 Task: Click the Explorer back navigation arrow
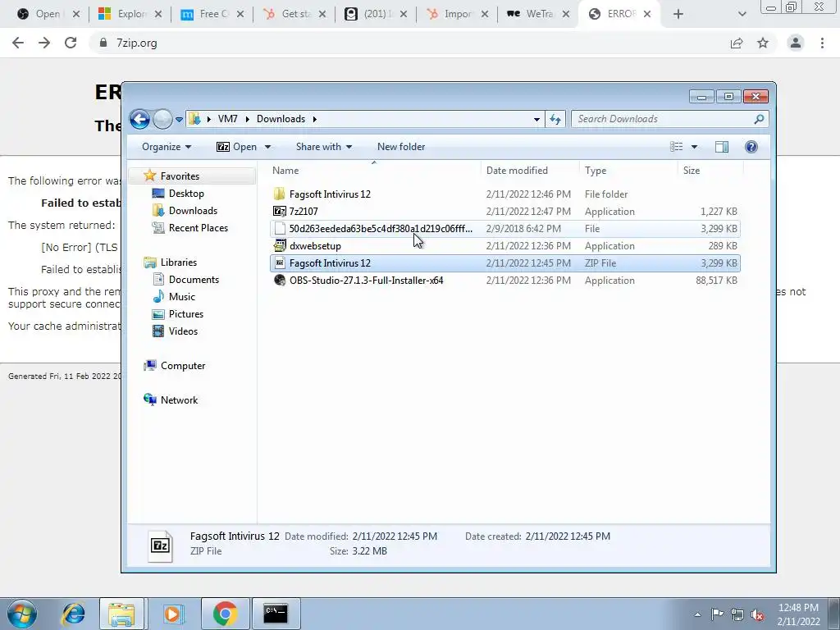pos(139,119)
